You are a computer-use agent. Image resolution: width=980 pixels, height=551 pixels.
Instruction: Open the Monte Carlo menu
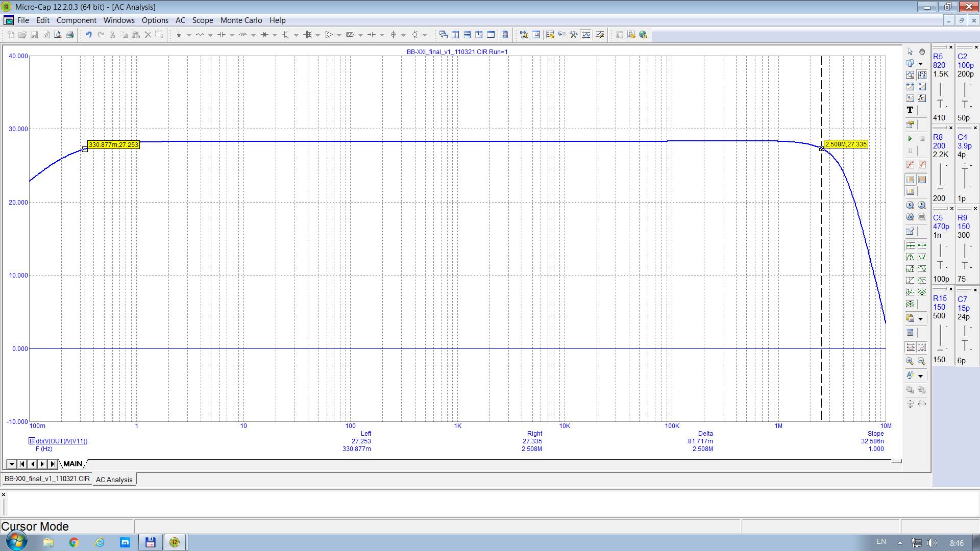point(241,20)
